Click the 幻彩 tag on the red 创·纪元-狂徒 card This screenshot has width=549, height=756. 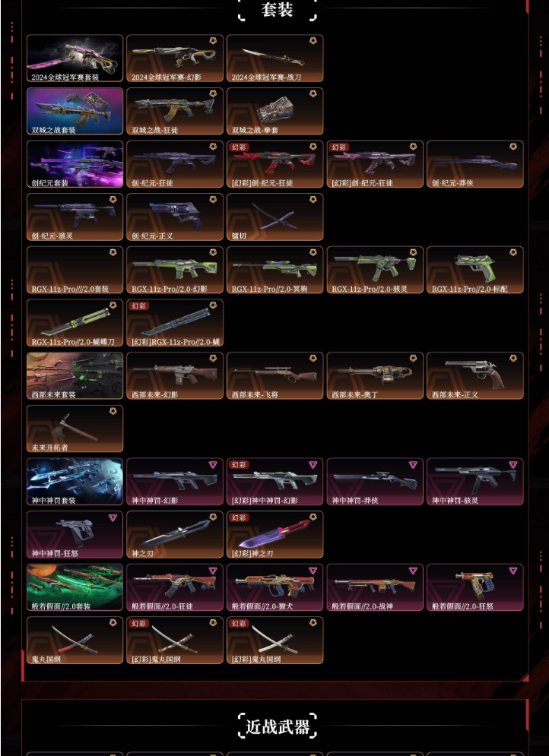click(x=240, y=147)
